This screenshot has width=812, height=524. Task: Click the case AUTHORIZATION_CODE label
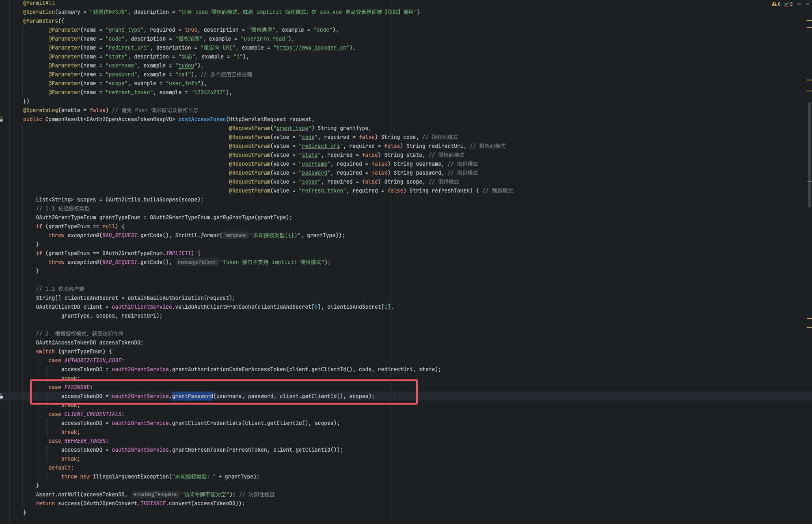coord(86,361)
